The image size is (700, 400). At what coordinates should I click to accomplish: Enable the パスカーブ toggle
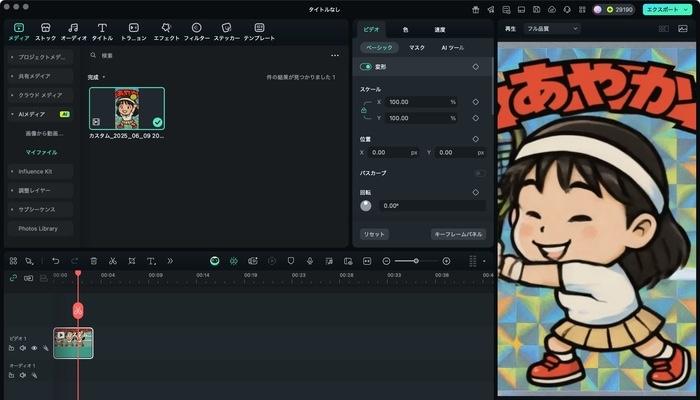point(480,173)
